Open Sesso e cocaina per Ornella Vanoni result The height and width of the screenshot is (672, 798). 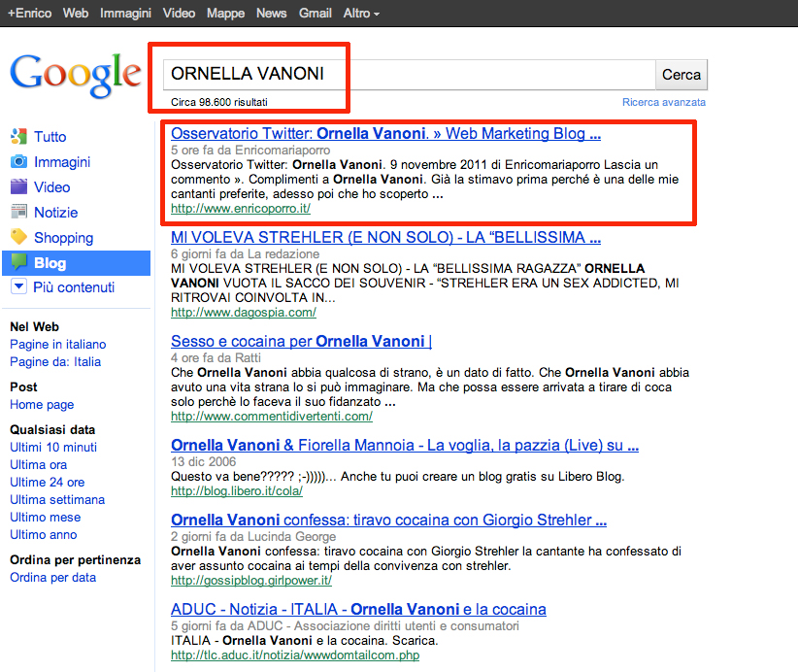(301, 341)
